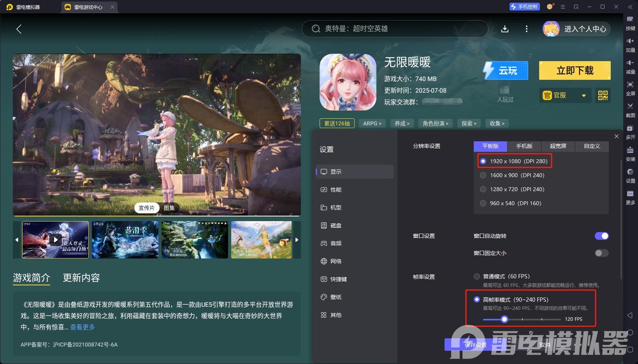638x364 pixels.
Task: Open the downloads manager icon
Action: (505, 29)
